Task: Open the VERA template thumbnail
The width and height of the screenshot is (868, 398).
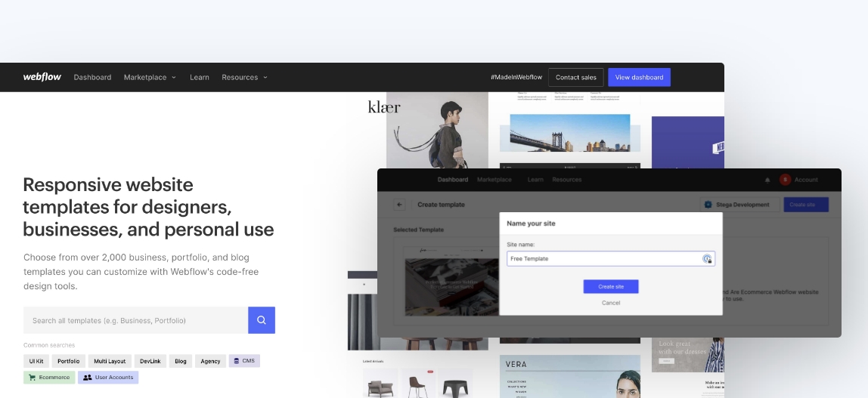Action: pyautogui.click(x=569, y=376)
